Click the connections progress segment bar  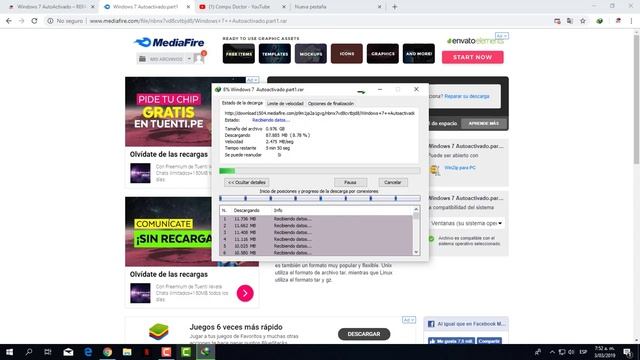coord(320,198)
